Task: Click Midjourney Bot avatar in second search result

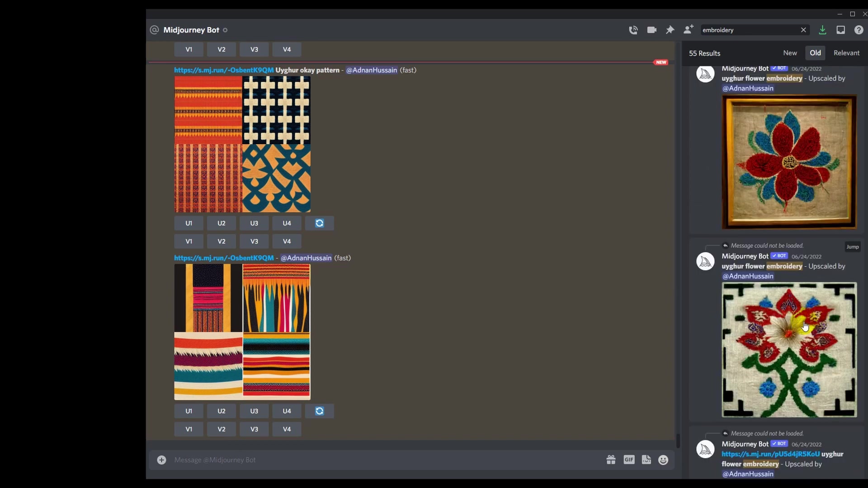Action: point(705,261)
